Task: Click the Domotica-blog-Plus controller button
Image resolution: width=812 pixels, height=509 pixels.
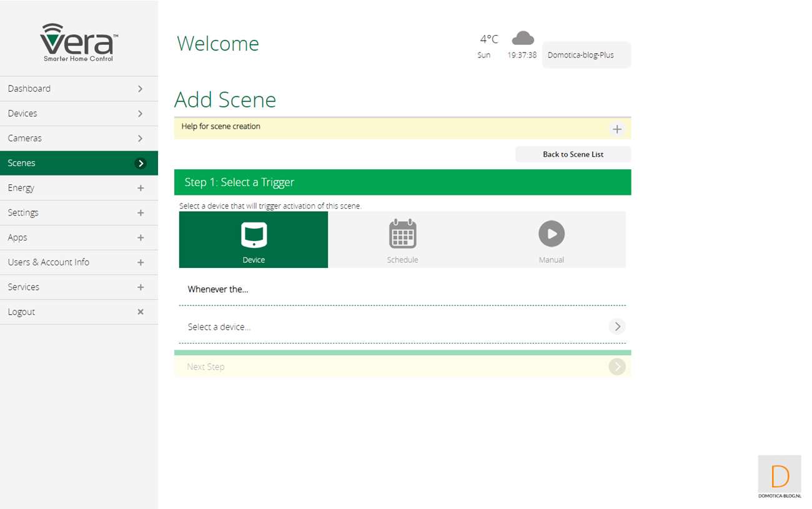Action: (586, 55)
